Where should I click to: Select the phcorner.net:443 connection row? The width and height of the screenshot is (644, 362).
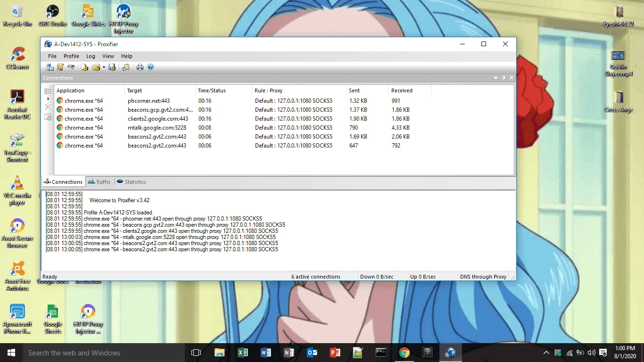coord(284,101)
